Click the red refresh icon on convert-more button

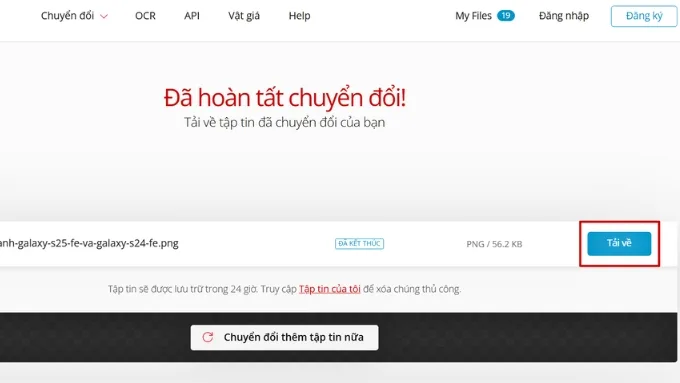(x=208, y=337)
